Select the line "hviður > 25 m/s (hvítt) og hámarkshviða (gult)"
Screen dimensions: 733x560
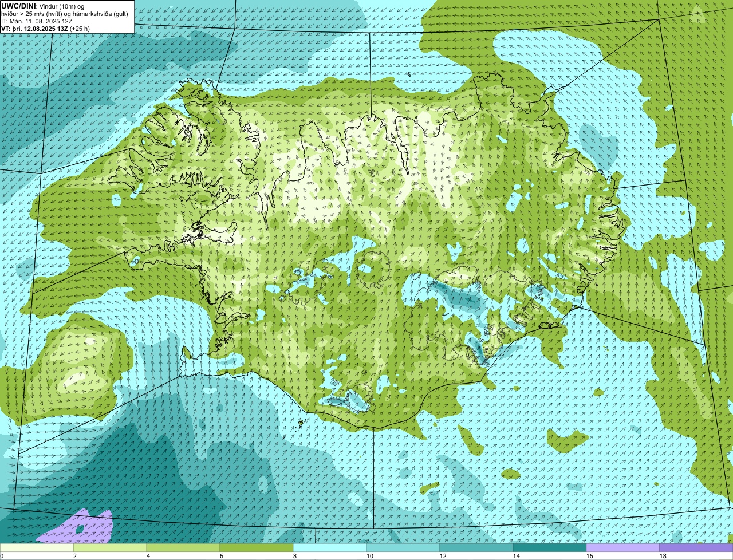(x=65, y=13)
